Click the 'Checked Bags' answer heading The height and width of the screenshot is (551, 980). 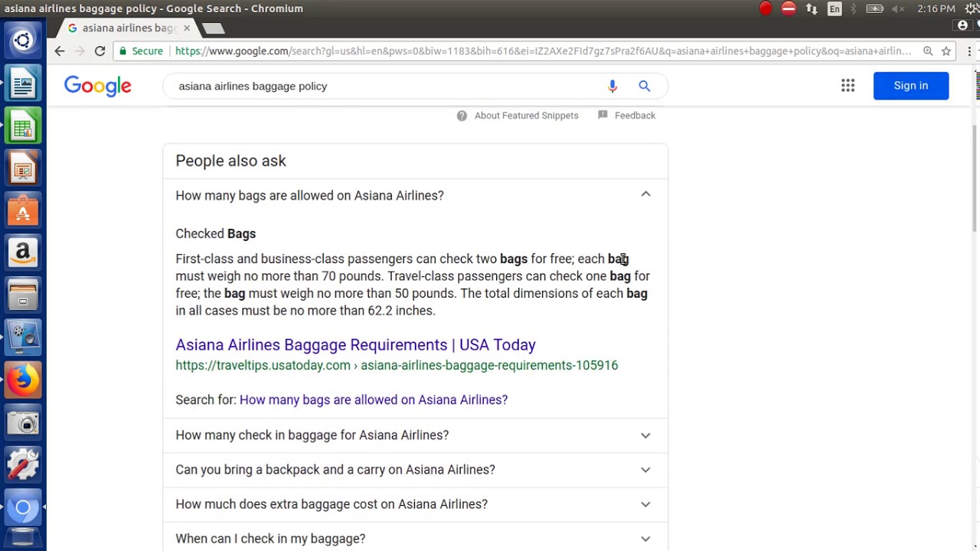coord(216,233)
